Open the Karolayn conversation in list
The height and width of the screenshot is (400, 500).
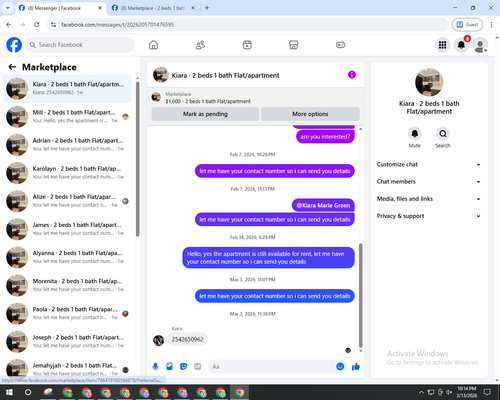(x=67, y=173)
